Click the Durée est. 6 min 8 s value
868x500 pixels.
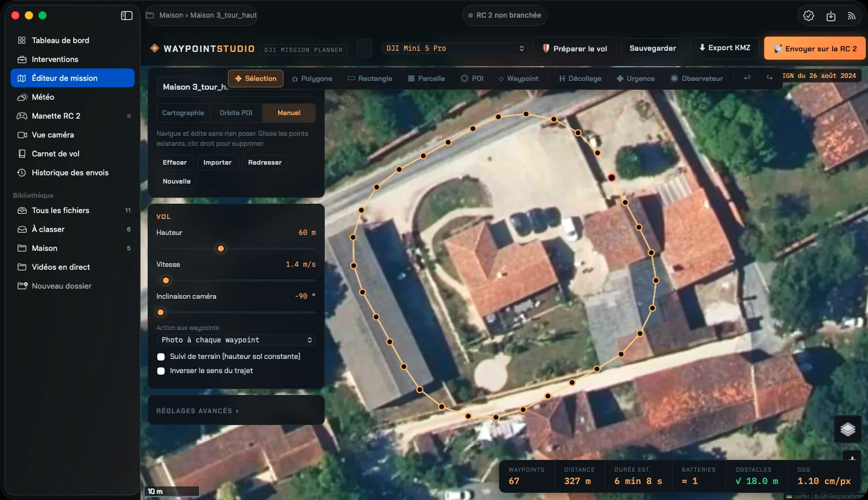(x=638, y=481)
